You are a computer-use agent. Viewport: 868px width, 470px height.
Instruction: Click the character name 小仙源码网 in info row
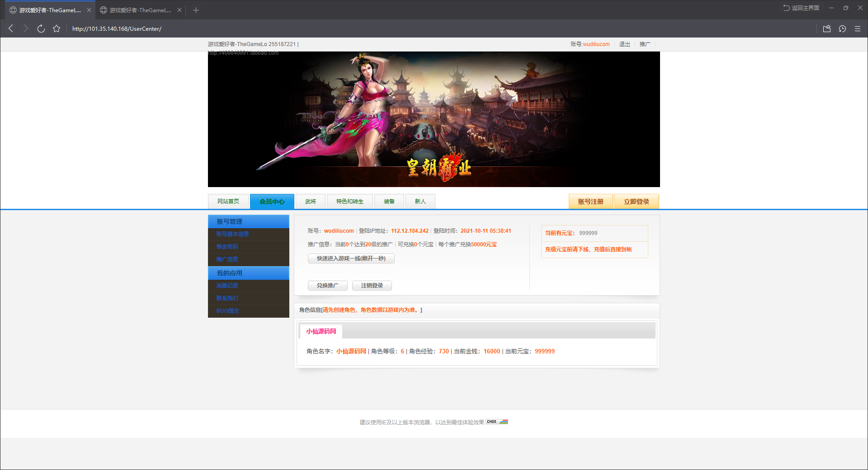pyautogui.click(x=351, y=351)
